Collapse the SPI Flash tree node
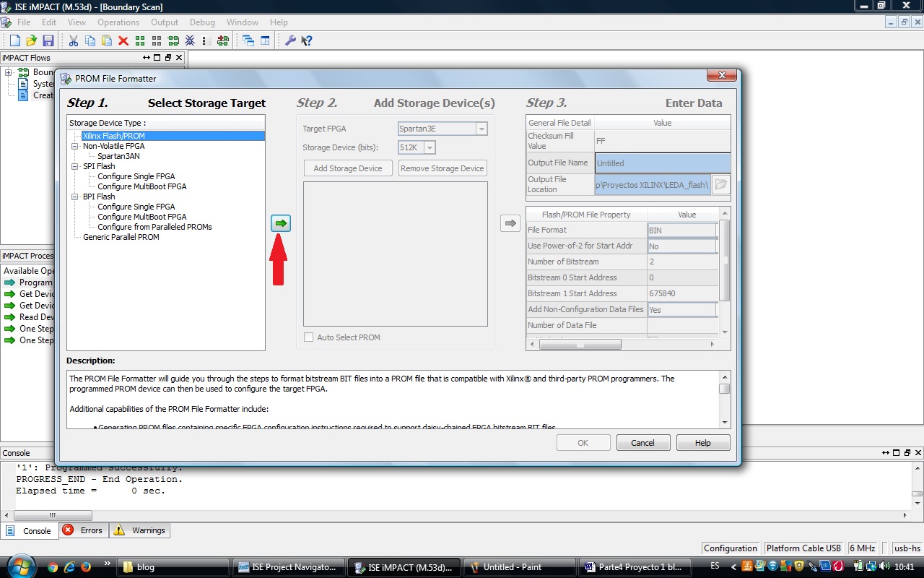 75,166
